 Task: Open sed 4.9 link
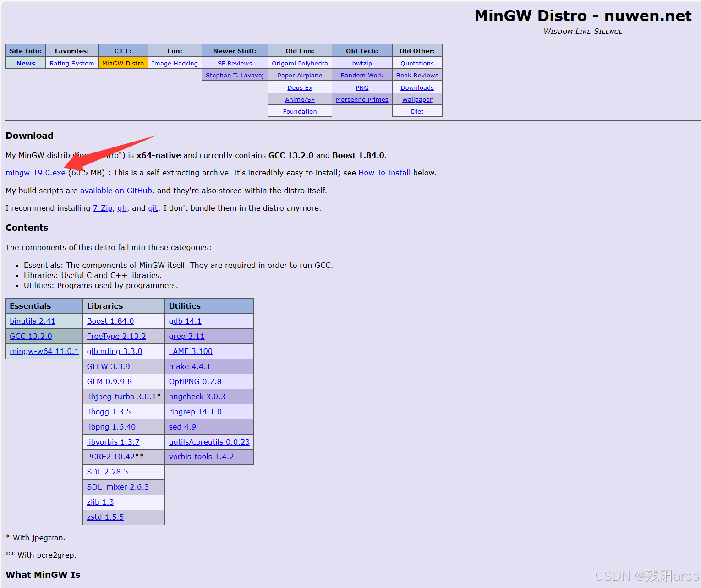[182, 427]
